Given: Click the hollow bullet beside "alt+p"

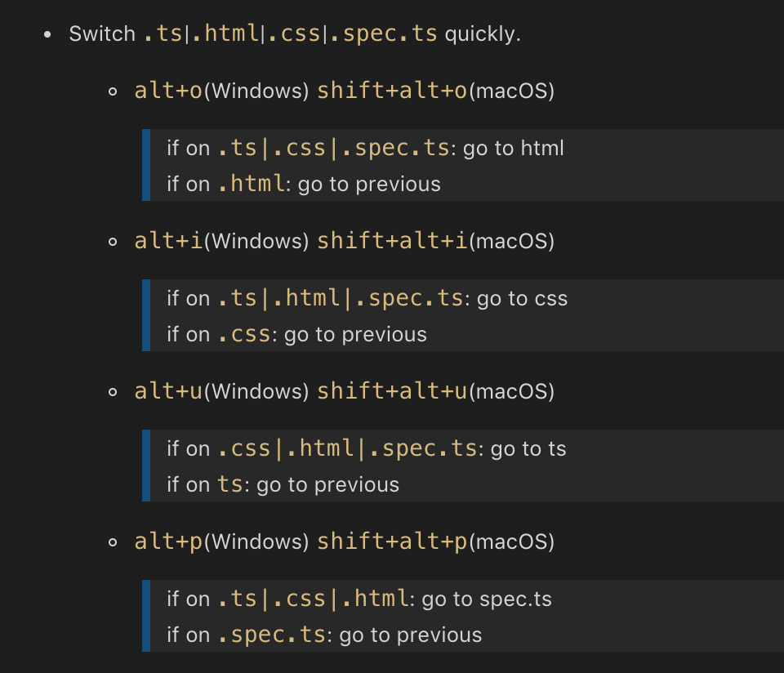Looking at the screenshot, I should pyautogui.click(x=114, y=542).
